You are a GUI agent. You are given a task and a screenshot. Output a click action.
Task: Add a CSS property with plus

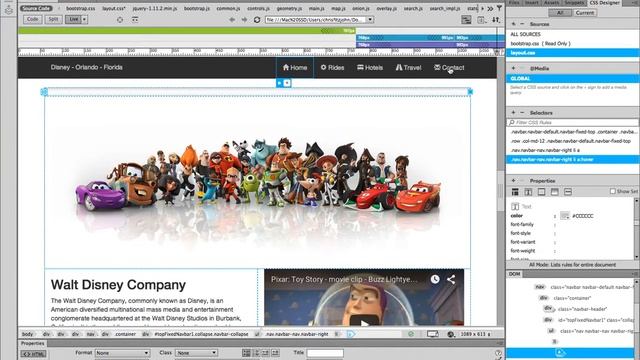513,180
